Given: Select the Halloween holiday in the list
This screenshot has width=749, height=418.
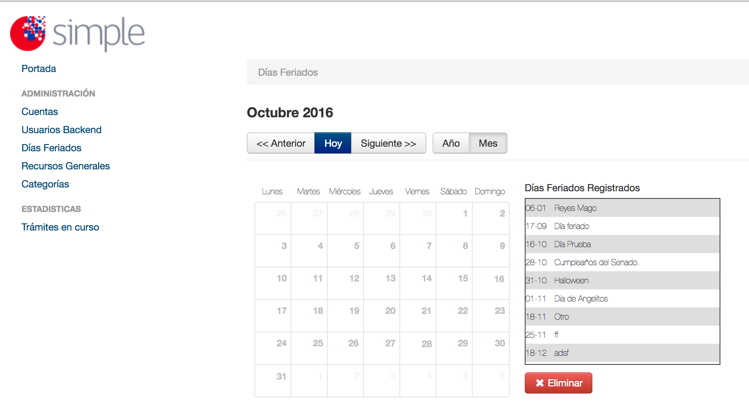Looking at the screenshot, I should click(x=622, y=280).
